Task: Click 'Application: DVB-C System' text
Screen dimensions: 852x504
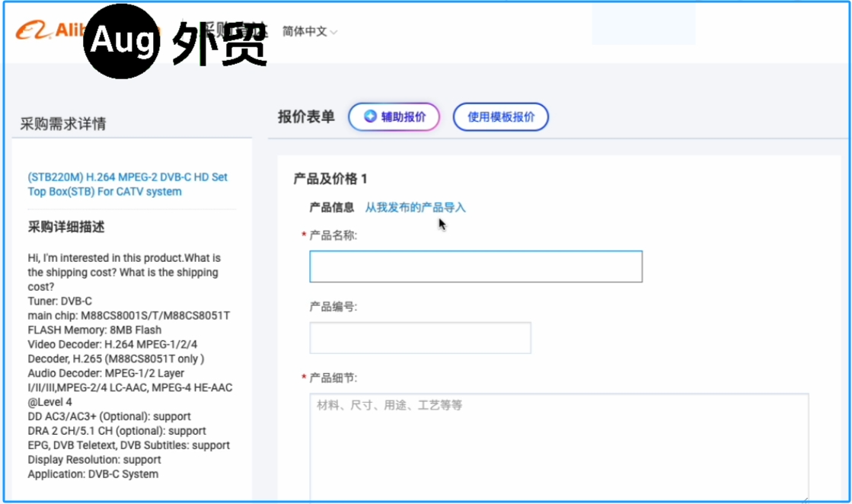Action: [x=93, y=474]
